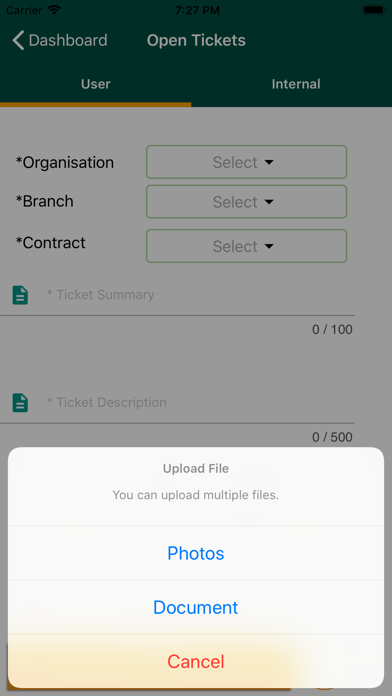This screenshot has width=392, height=696.
Task: Focus the Ticket Summary input field
Action: pos(200,295)
